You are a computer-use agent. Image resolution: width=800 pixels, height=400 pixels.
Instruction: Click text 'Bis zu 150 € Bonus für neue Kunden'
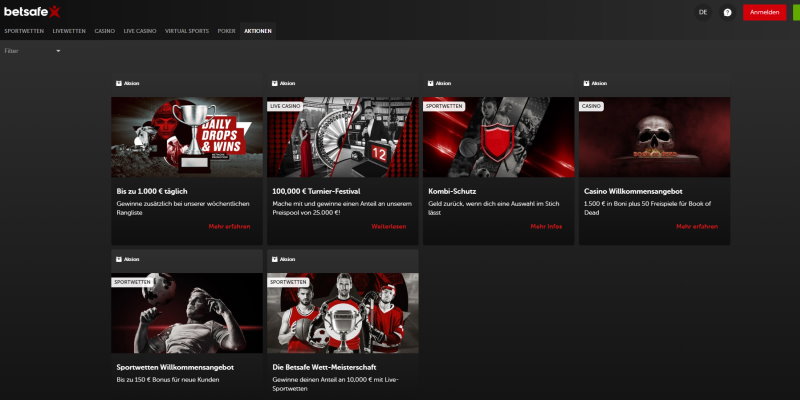[168, 380]
